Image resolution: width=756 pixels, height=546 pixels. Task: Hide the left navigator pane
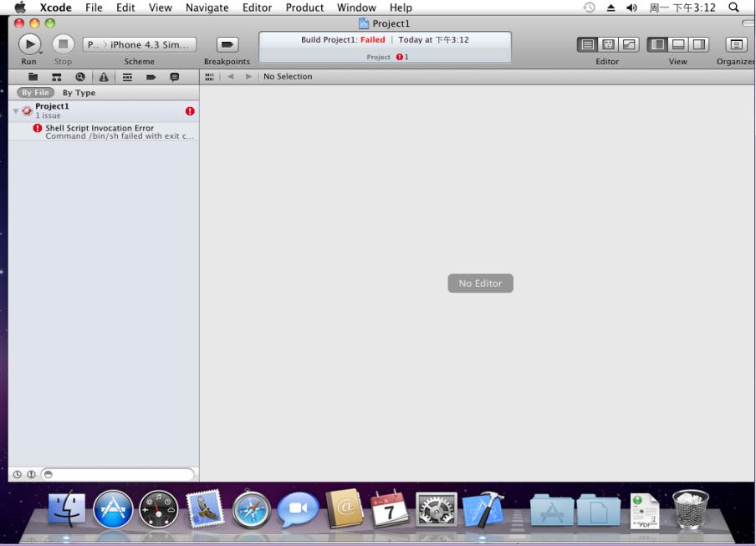click(x=658, y=45)
